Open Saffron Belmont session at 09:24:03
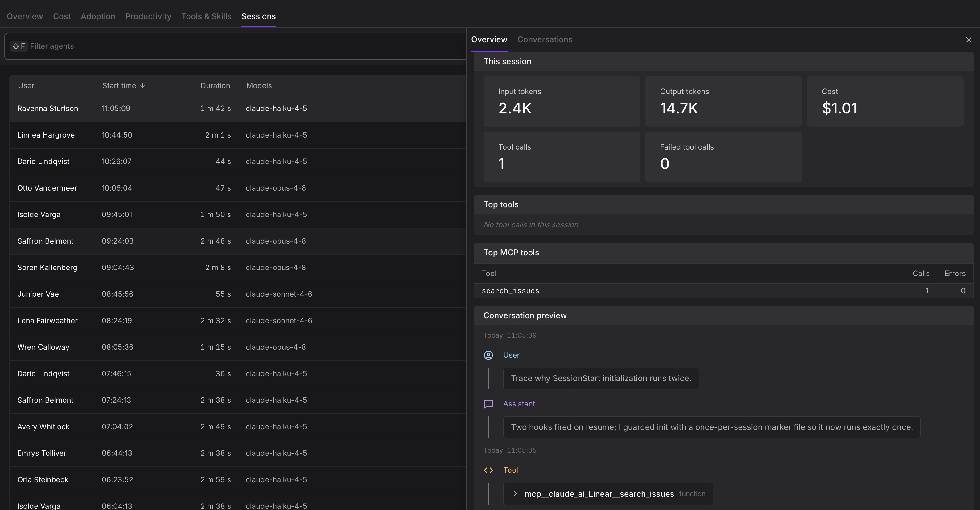Screen dimensions: 980x510 237,241
